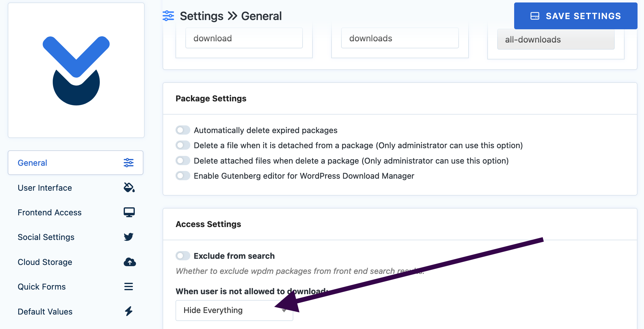
Task: Toggle Delete attached files when delete package
Action: [x=183, y=160]
